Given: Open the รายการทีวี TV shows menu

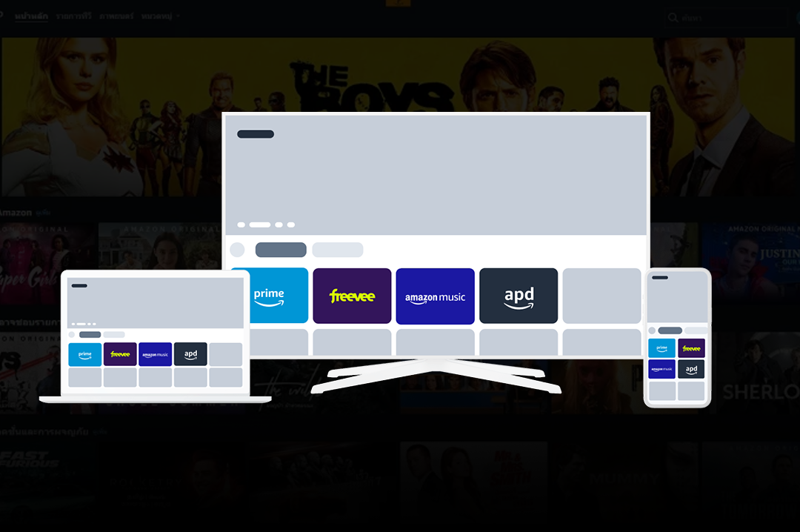Looking at the screenshot, I should [x=73, y=16].
